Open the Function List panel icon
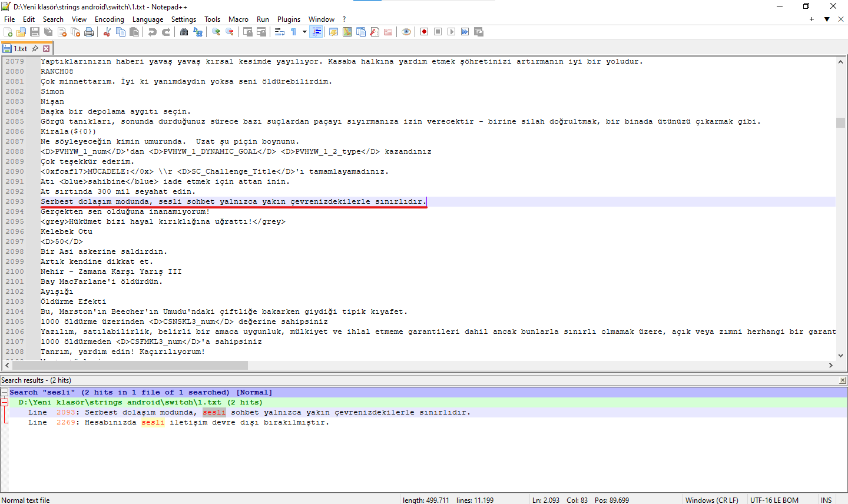The height and width of the screenshot is (504, 848). [374, 32]
